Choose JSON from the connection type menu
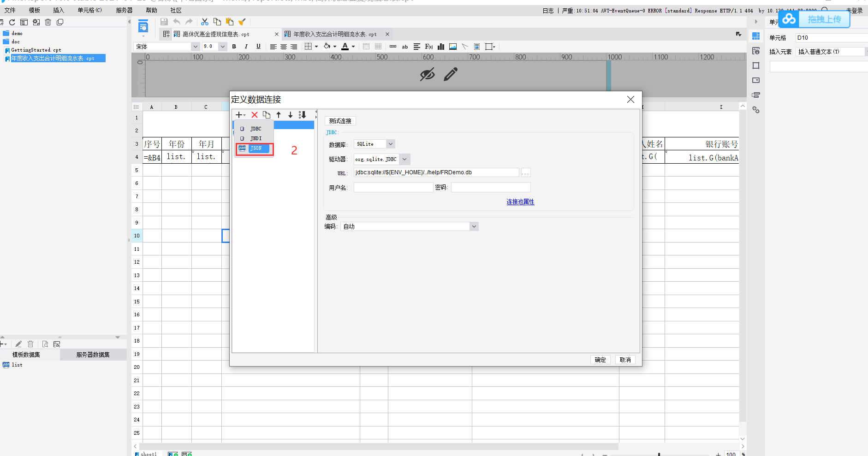Image resolution: width=868 pixels, height=456 pixels. (255, 148)
